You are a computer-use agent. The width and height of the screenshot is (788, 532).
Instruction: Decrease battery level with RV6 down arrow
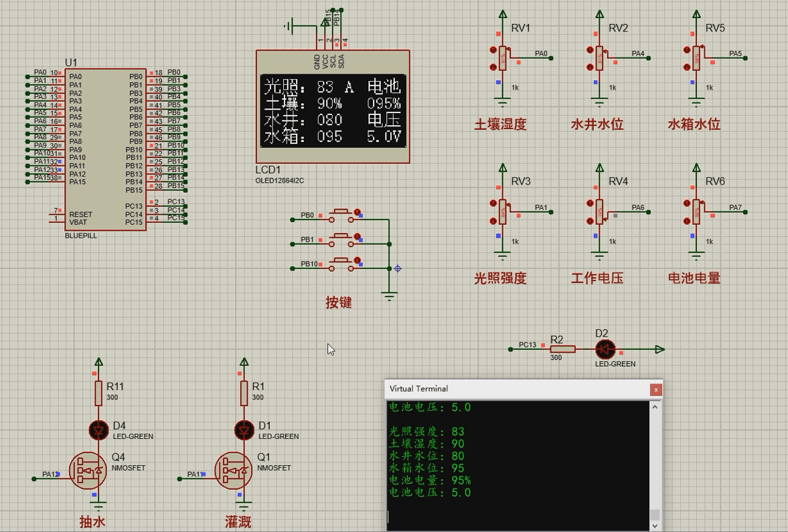[688, 221]
